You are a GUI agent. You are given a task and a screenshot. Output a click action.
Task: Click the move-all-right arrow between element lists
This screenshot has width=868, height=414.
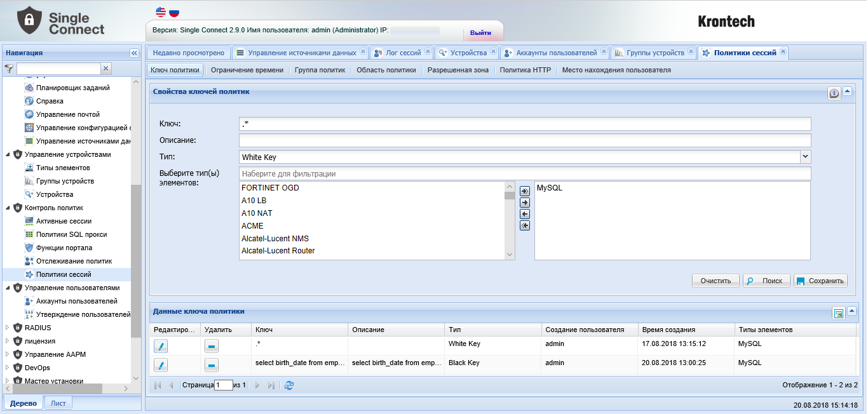(x=524, y=191)
